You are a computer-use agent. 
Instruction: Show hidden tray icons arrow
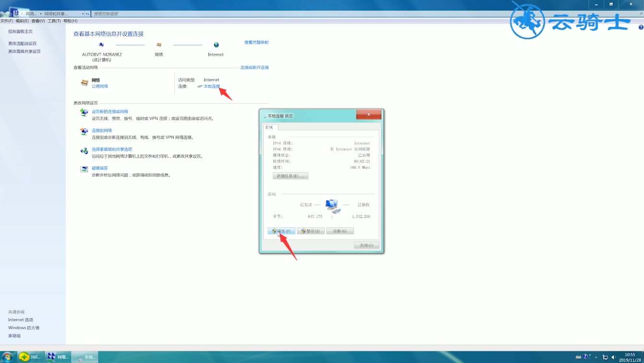(596, 357)
